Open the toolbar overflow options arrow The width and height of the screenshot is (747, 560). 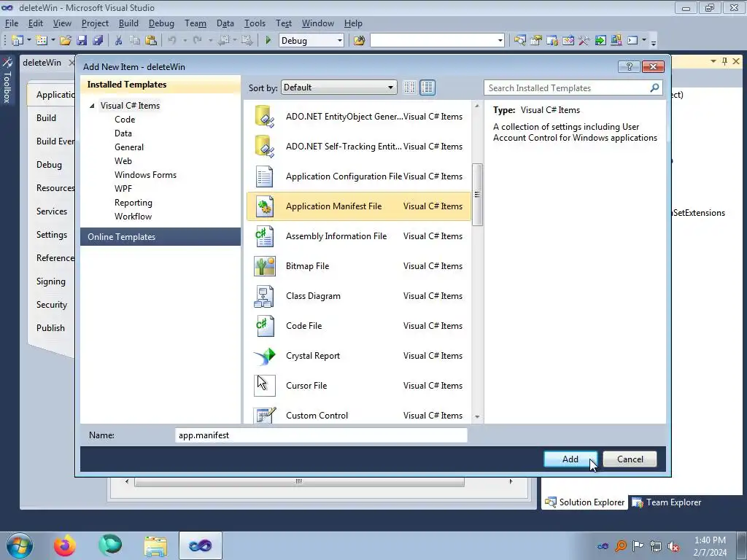coord(654,42)
